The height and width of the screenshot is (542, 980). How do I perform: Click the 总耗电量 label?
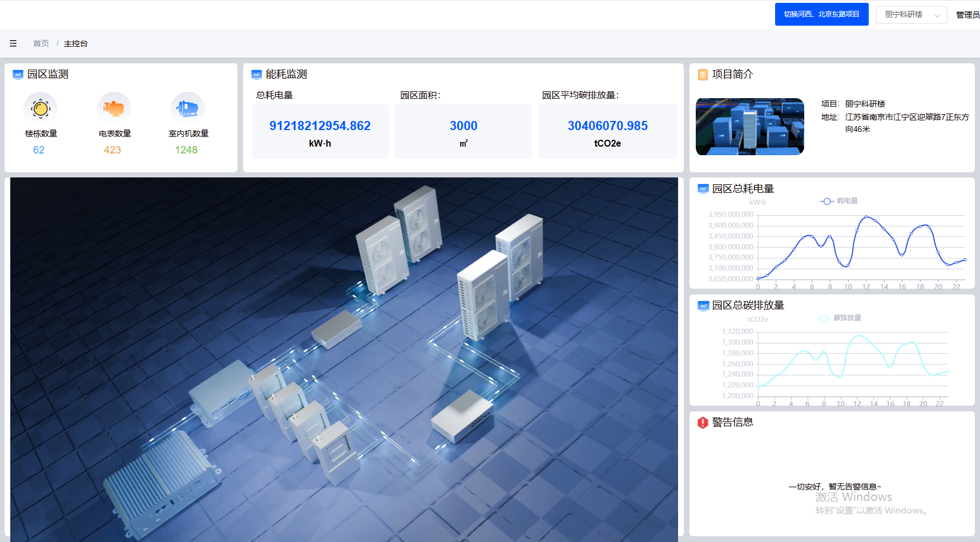click(275, 95)
